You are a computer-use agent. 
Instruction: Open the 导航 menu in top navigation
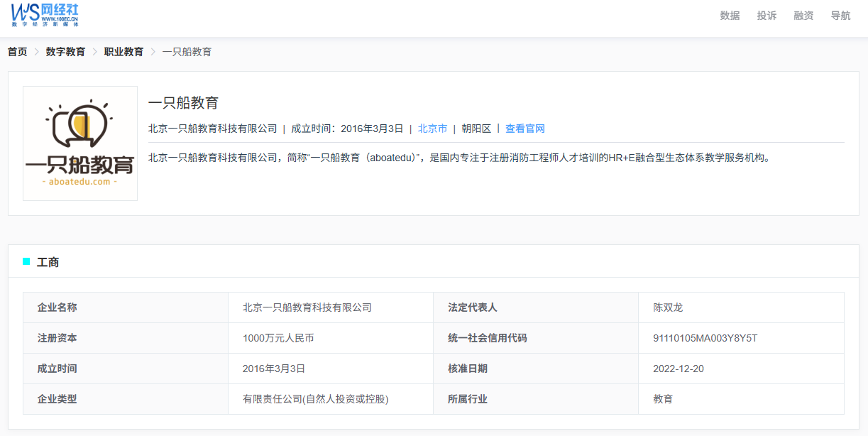(x=840, y=16)
